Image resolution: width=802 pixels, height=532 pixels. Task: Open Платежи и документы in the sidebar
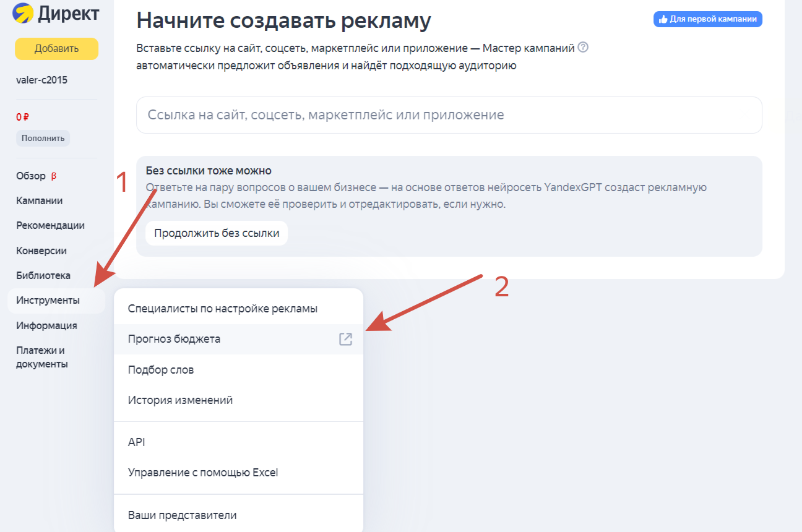point(42,357)
